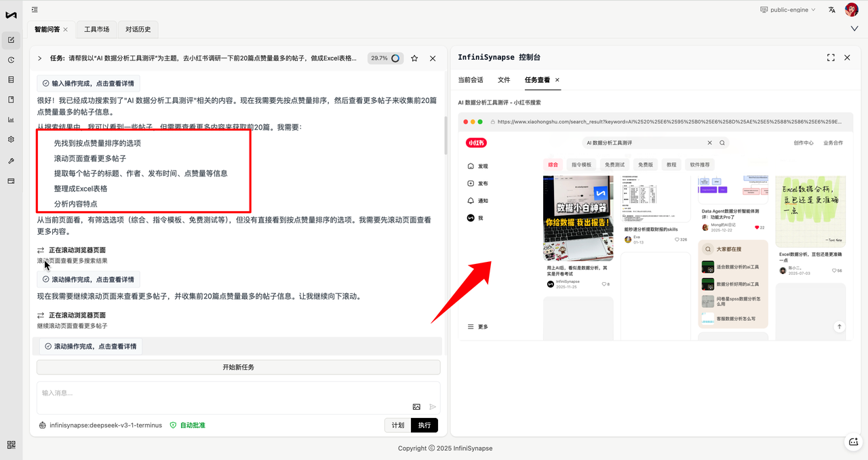Image resolution: width=868 pixels, height=460 pixels.
Task: Select the 任务查看 tab
Action: 538,80
